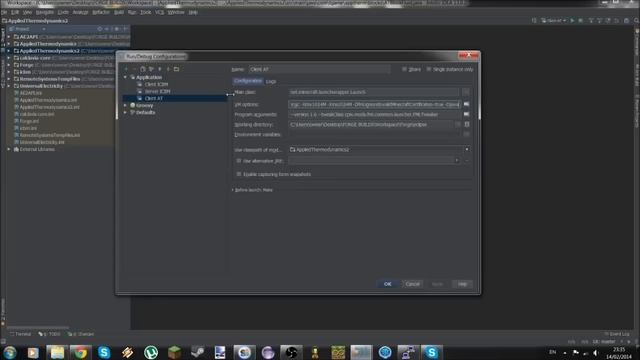The image size is (640, 360).
Task: Expand VM options field editor icon
Action: [467, 104]
